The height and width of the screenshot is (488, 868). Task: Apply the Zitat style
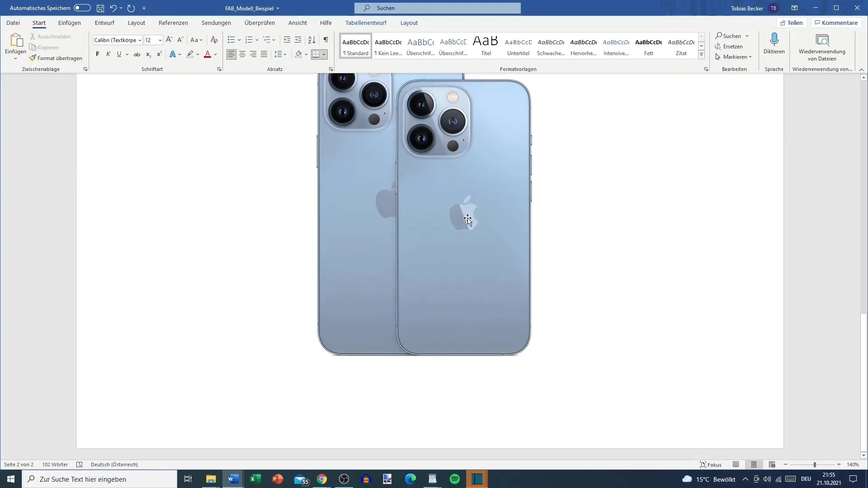click(681, 45)
